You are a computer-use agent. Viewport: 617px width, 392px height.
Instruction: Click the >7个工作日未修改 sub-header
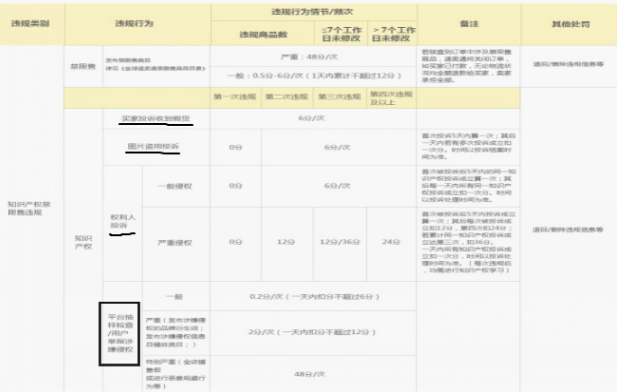pyautogui.click(x=393, y=34)
